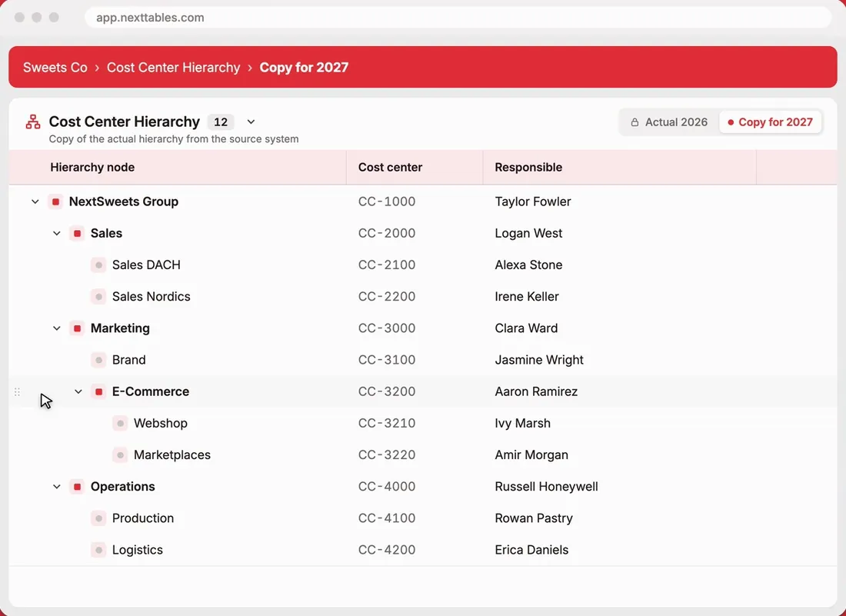
Task: Click the red node icon for E-Commerce
Action: 98,391
